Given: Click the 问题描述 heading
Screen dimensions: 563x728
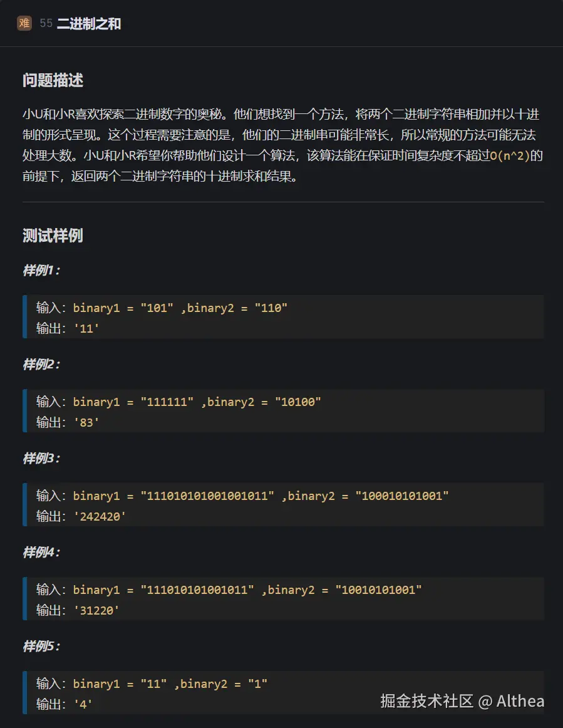Looking at the screenshot, I should [53, 80].
